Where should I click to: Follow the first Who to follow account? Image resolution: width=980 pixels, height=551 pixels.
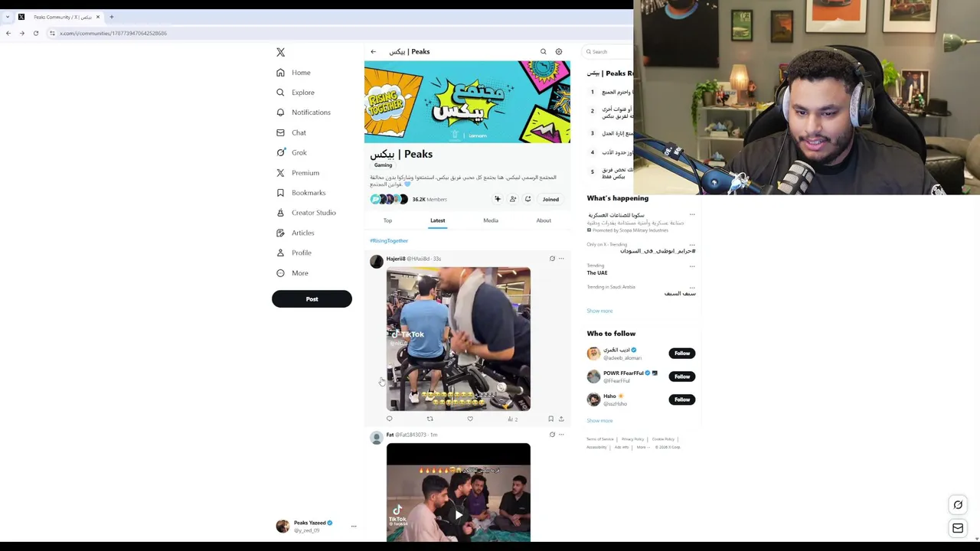(682, 354)
